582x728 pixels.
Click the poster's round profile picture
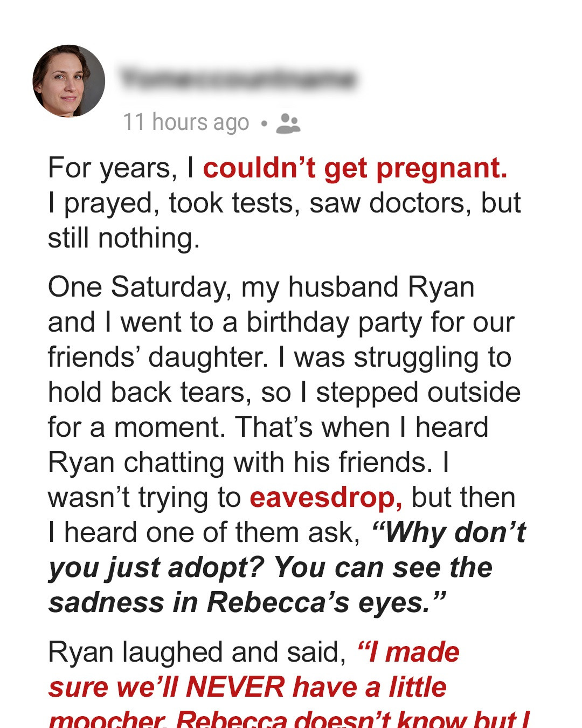pyautogui.click(x=68, y=81)
